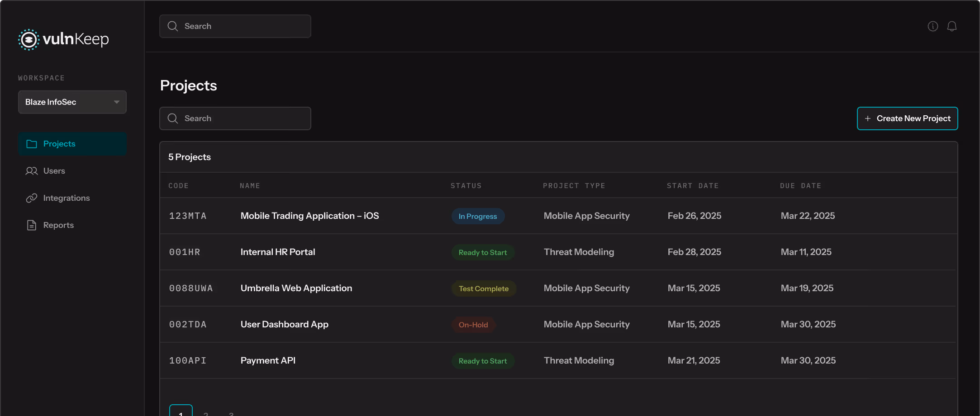980x416 pixels.
Task: Click the plus icon on Create New Project
Action: tap(868, 118)
